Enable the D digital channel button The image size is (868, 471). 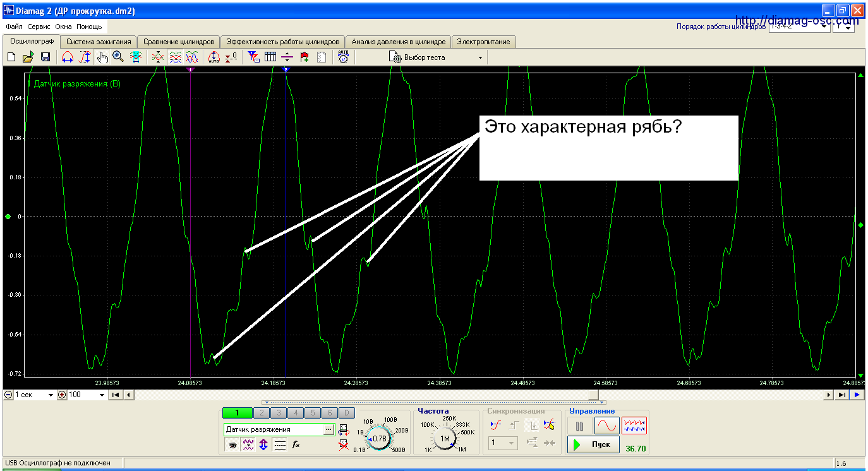tap(346, 413)
